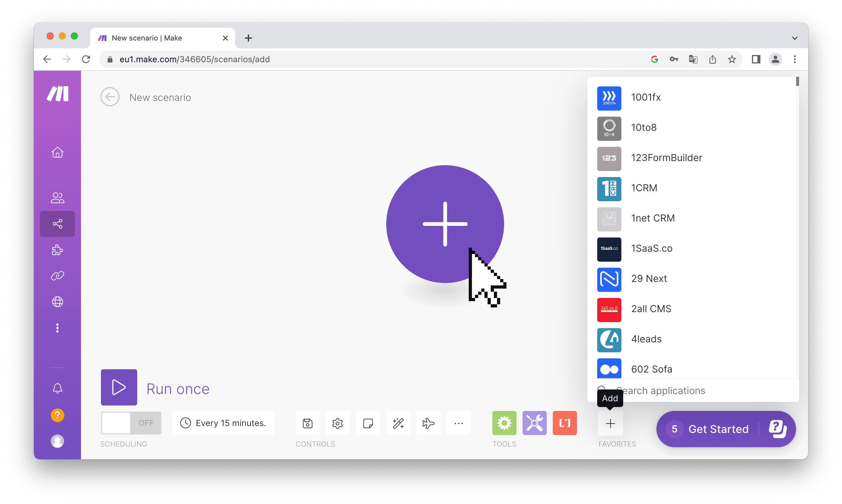This screenshot has height=504, width=842.
Task: Click the orange Text parser brackets icon
Action: 565,423
